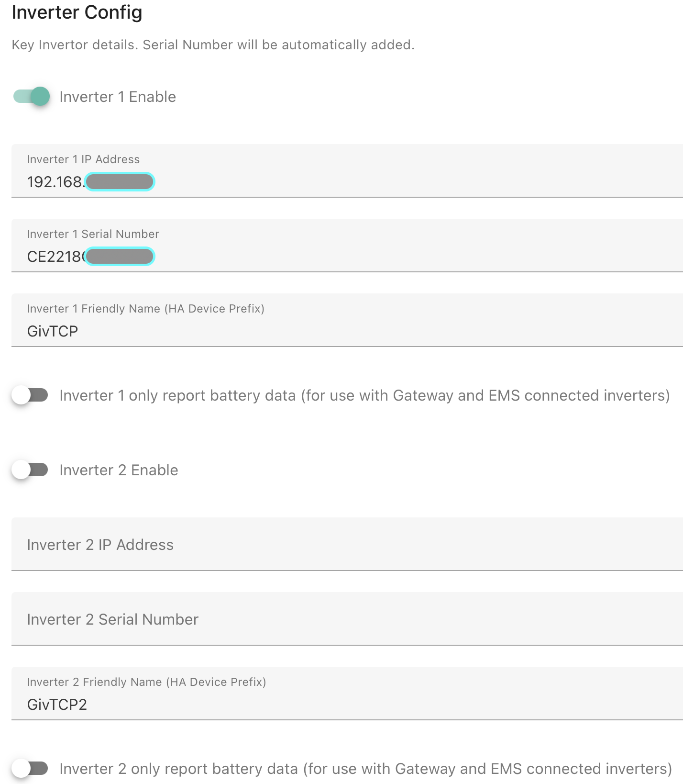Click the Inverter Config heading
Screen dimensions: 683x784
[77, 13]
